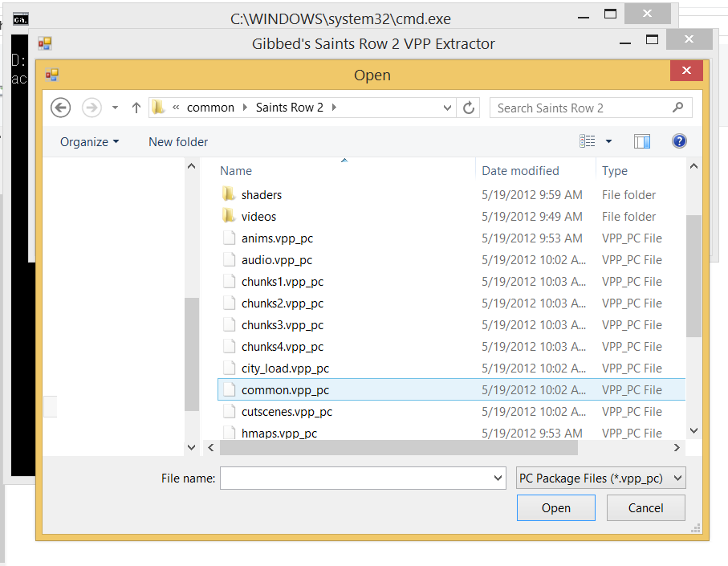This screenshot has height=566, width=728.
Task: Open the address bar history dropdown
Action: [x=447, y=108]
